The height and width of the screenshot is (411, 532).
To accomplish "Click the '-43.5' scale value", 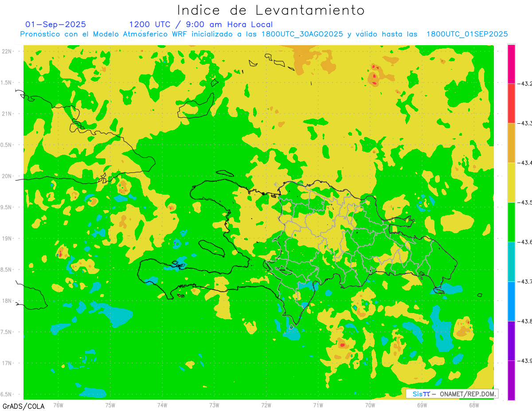I will click(x=525, y=202).
